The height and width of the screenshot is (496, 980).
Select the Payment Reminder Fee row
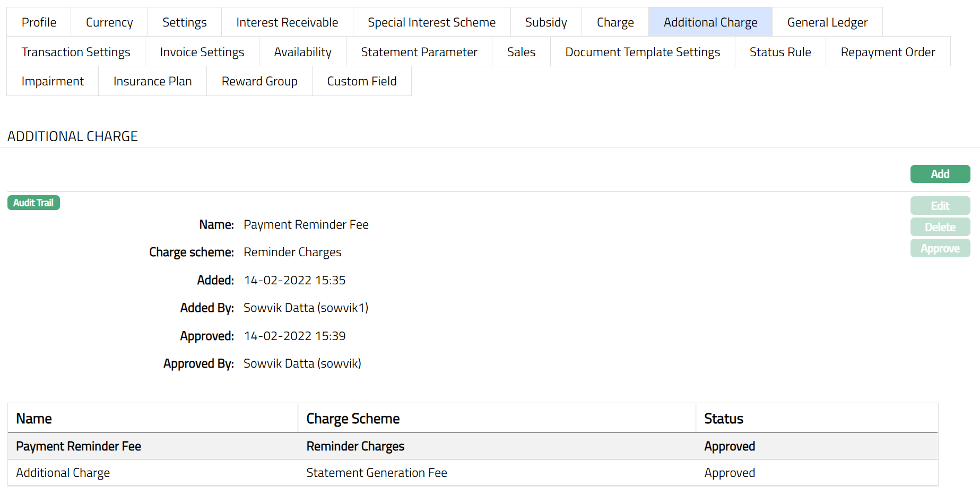(79, 446)
